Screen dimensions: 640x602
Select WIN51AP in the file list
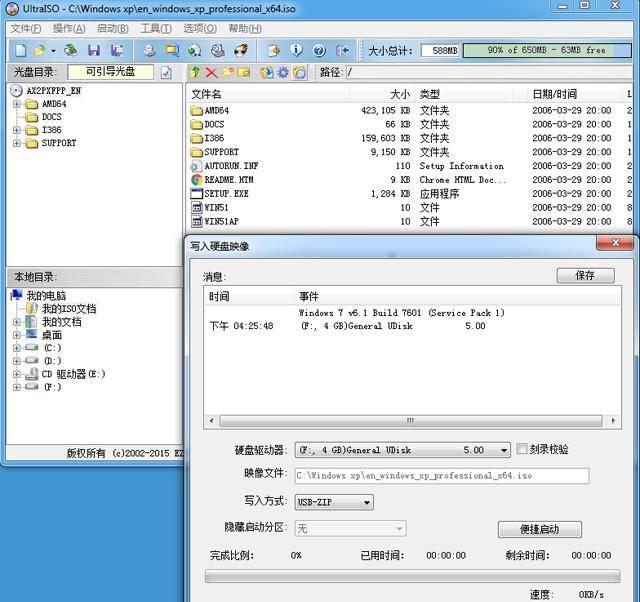[x=221, y=221]
